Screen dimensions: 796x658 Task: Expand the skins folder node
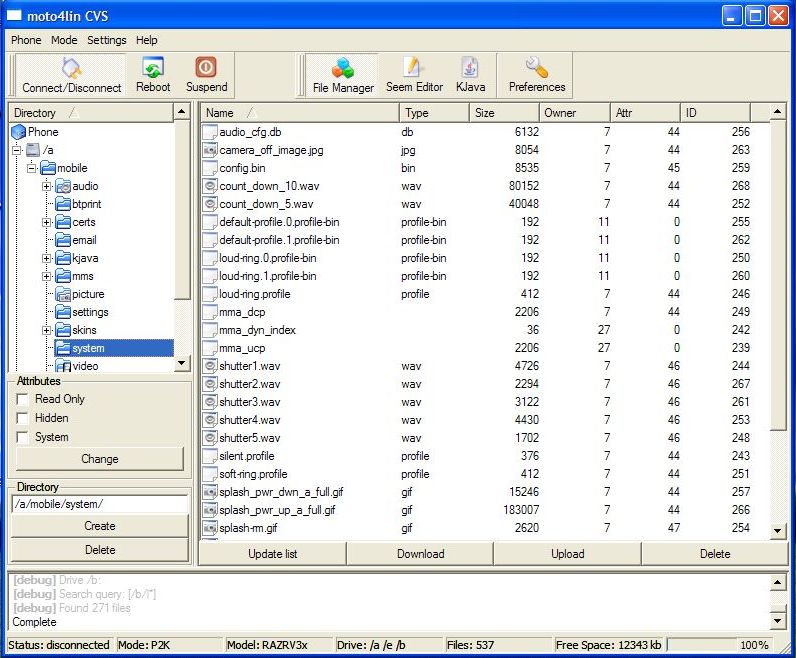(47, 331)
